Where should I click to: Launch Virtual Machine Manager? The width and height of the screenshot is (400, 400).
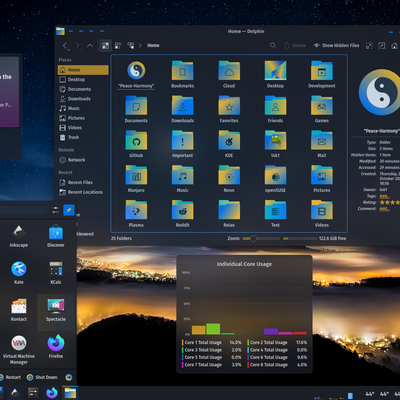(x=19, y=350)
